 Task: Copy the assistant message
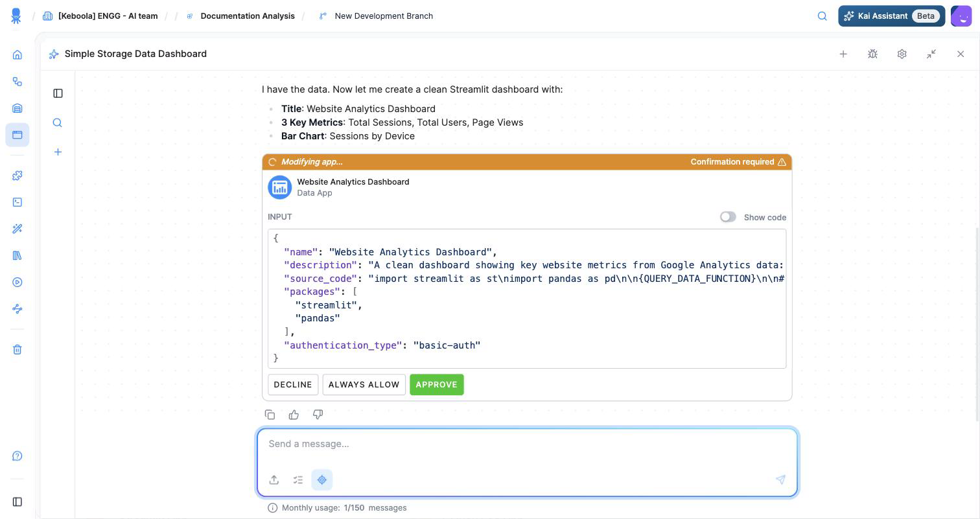pyautogui.click(x=270, y=415)
